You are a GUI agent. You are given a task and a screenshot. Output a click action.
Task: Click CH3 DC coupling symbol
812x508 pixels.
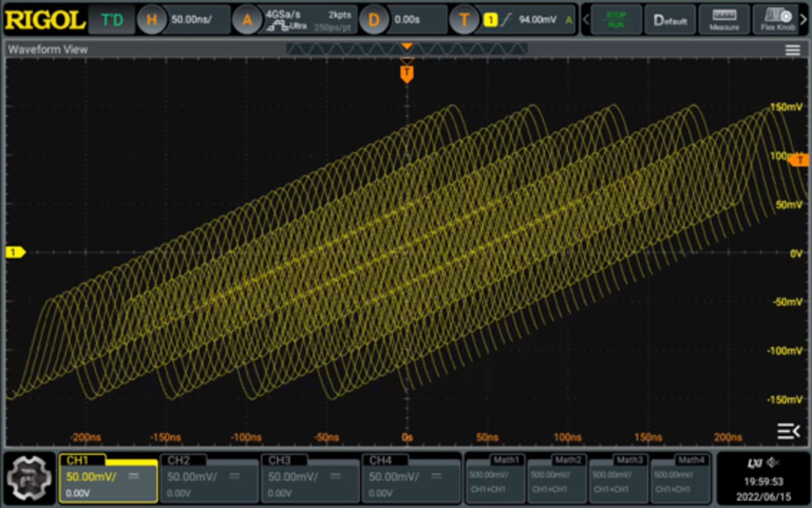click(335, 476)
